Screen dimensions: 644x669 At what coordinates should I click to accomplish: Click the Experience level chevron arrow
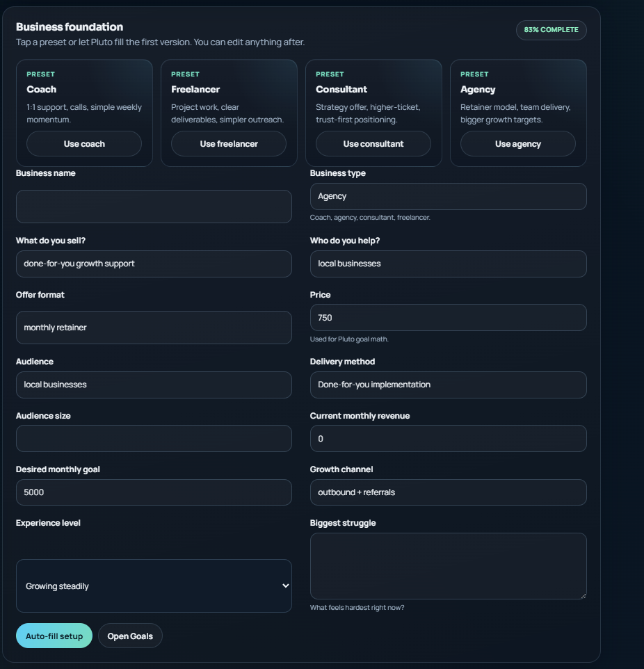(x=284, y=586)
